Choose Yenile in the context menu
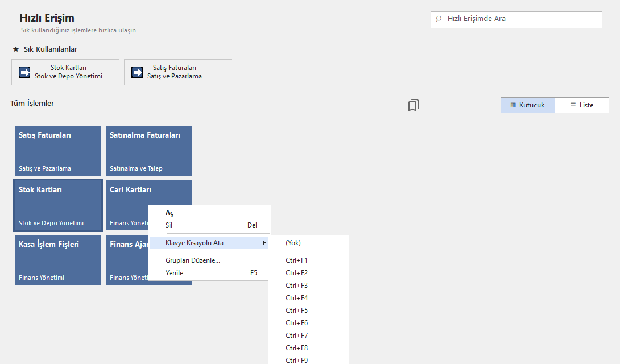The width and height of the screenshot is (620, 364). [x=209, y=272]
